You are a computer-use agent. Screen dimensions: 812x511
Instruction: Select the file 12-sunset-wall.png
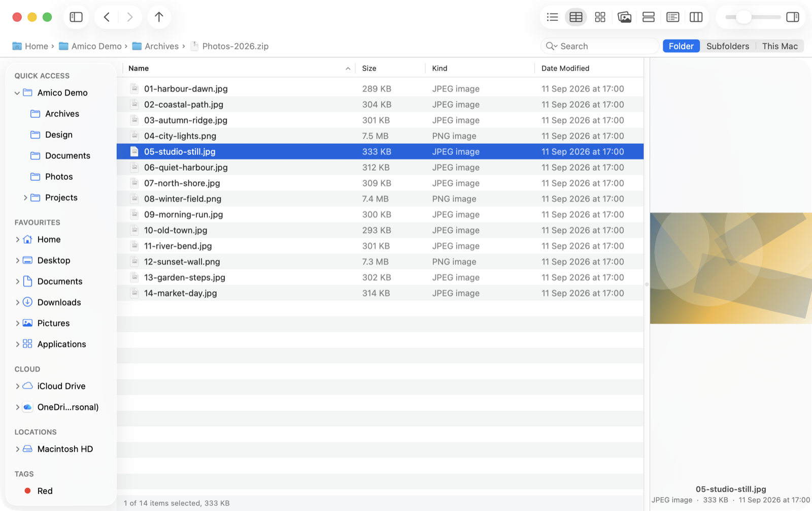coord(380,262)
